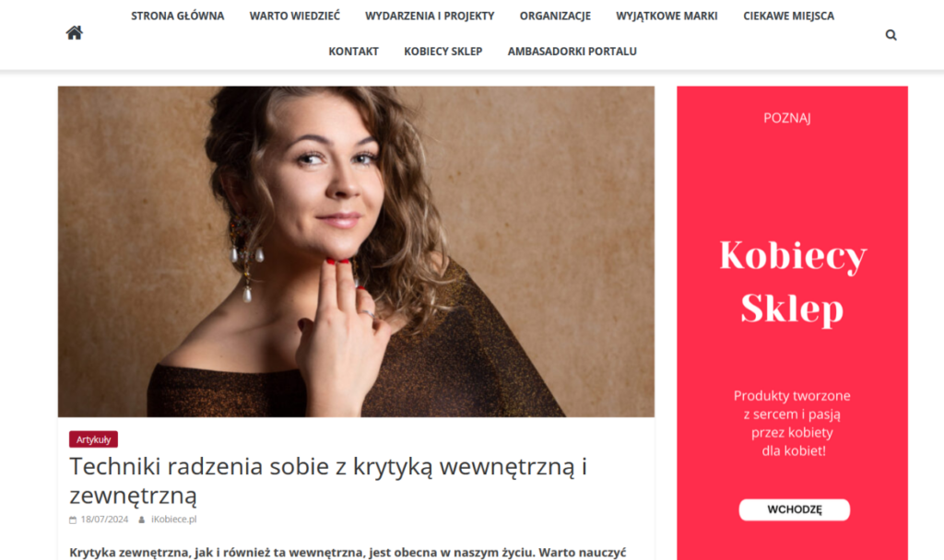Click the calendar icon beside 18/07/2024

coord(73,519)
